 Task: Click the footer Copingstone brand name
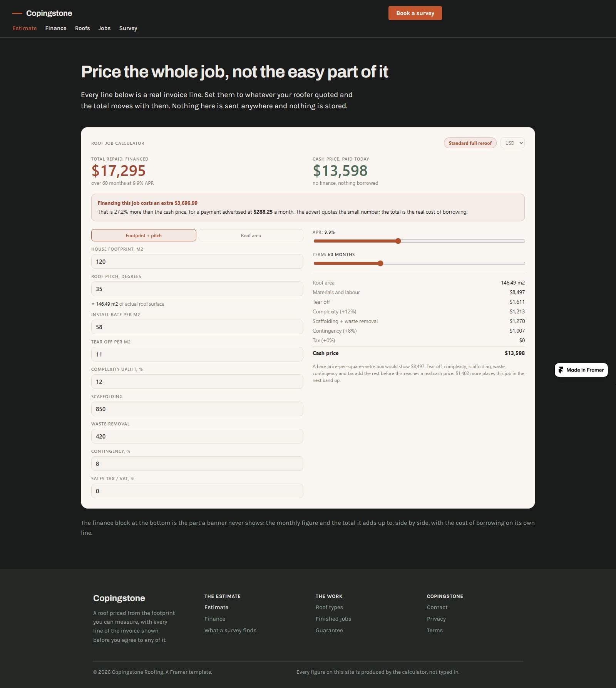(119, 598)
